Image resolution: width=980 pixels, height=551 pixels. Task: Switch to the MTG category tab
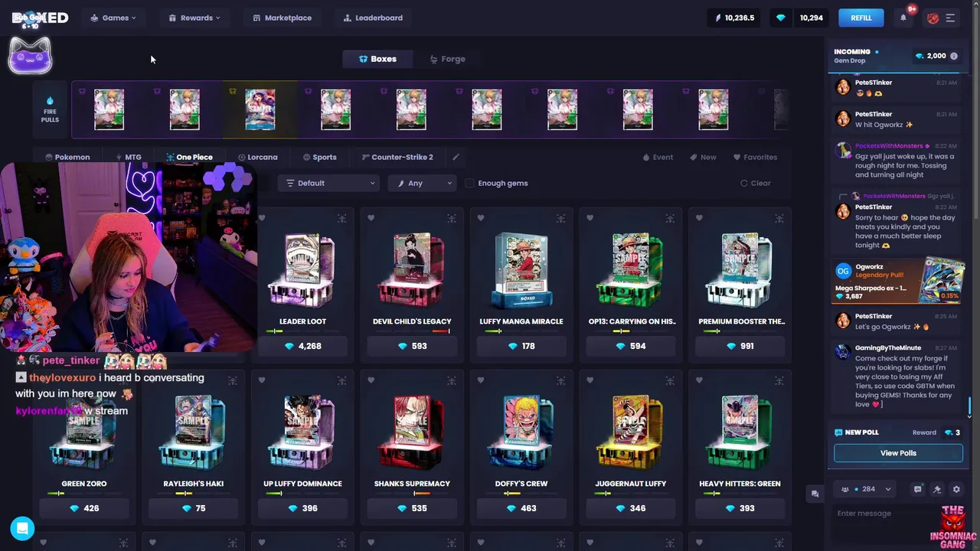click(129, 157)
